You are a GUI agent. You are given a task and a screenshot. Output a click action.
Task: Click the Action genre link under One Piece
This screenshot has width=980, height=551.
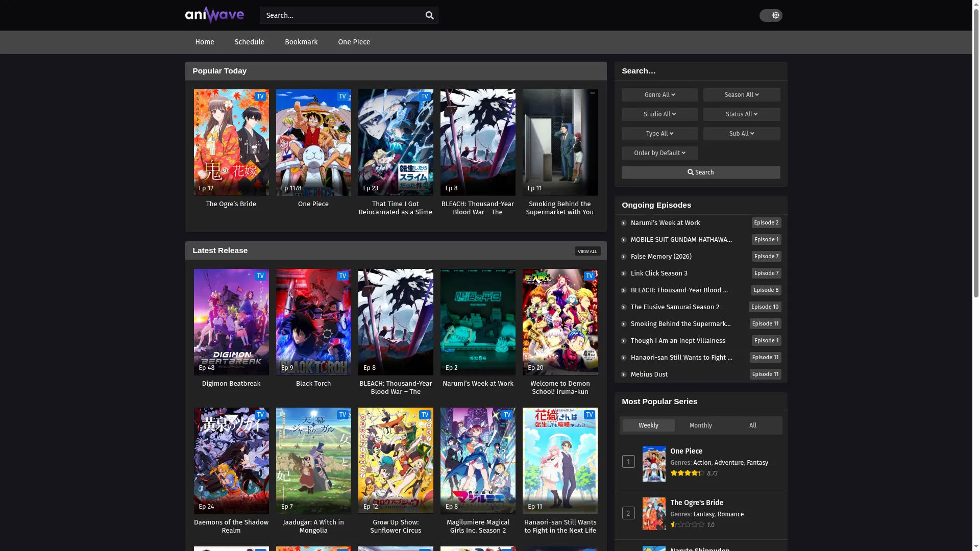click(702, 463)
